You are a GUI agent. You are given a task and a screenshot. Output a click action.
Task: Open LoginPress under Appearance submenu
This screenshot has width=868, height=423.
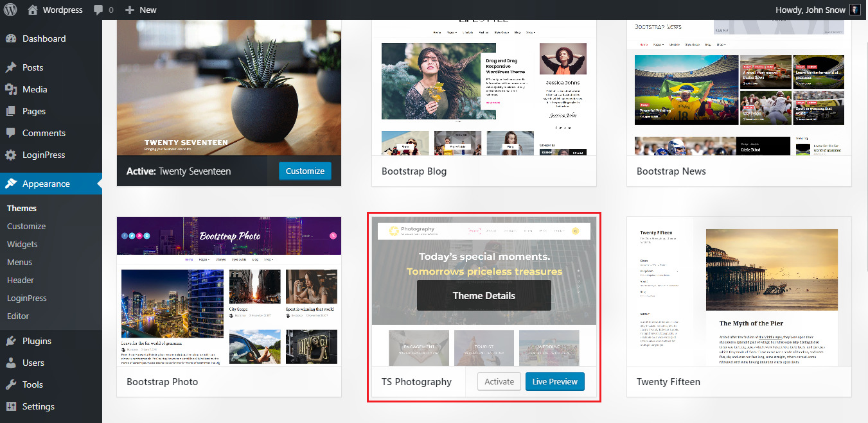click(x=27, y=298)
